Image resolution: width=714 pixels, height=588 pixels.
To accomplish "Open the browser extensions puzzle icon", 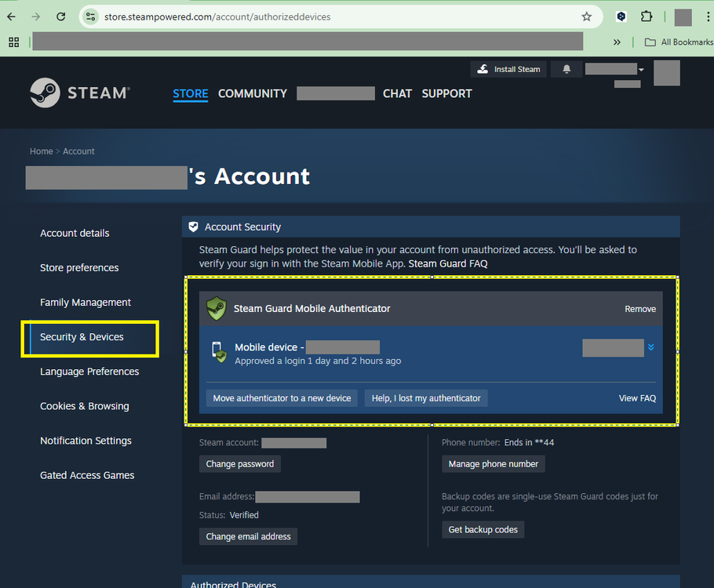I will coord(647,16).
